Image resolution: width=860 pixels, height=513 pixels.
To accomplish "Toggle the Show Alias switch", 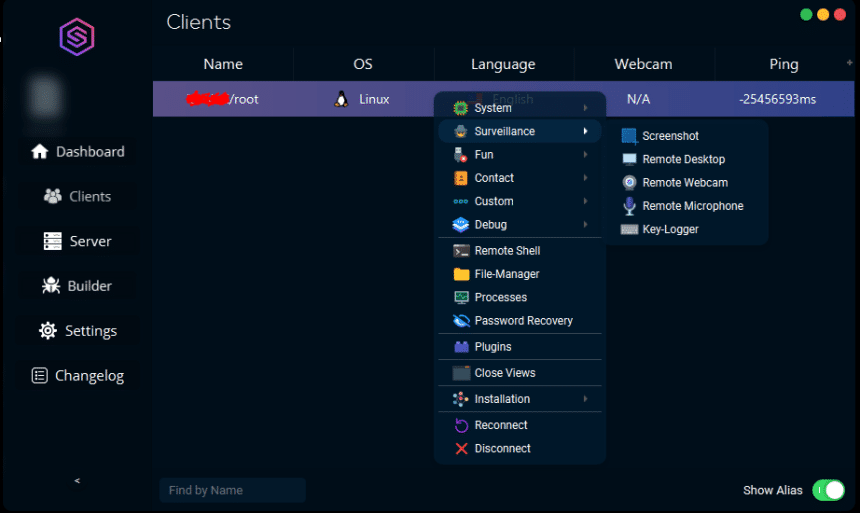I will [x=828, y=490].
